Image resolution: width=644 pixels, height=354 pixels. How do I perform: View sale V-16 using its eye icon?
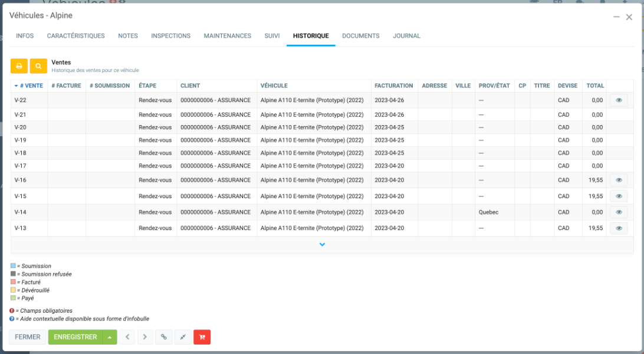coord(619,181)
